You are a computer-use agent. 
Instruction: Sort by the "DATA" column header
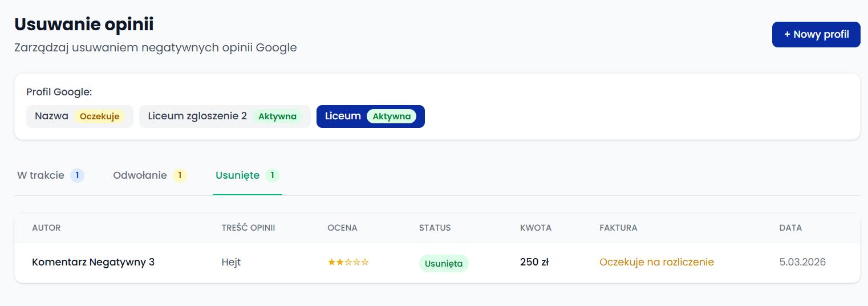(790, 228)
